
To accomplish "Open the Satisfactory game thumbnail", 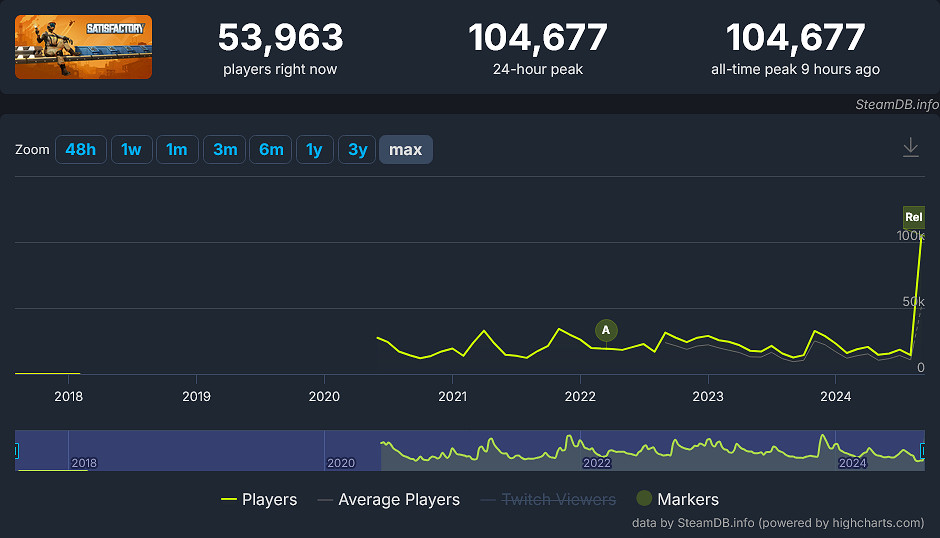I will [83, 47].
